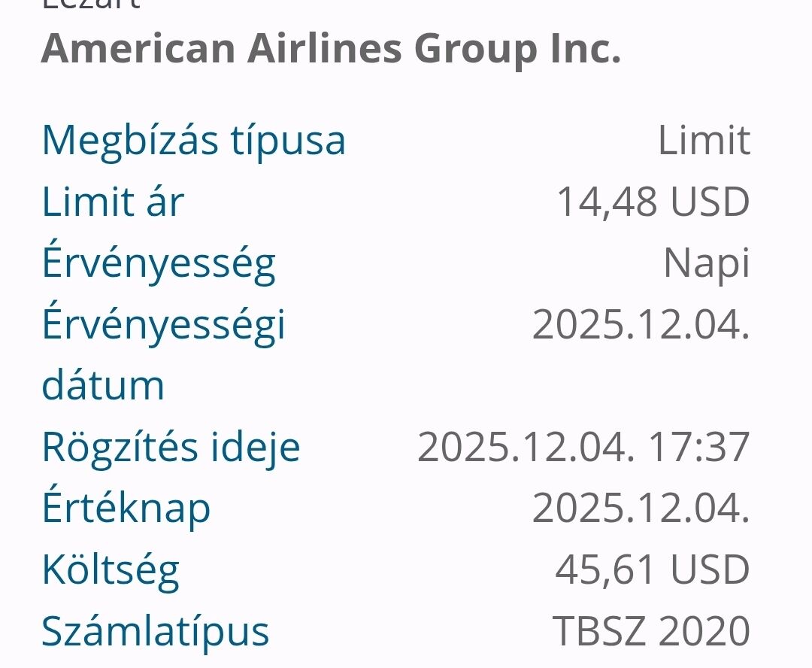812x668 pixels.
Task: Click the Számlatípus label
Action: [x=155, y=630]
